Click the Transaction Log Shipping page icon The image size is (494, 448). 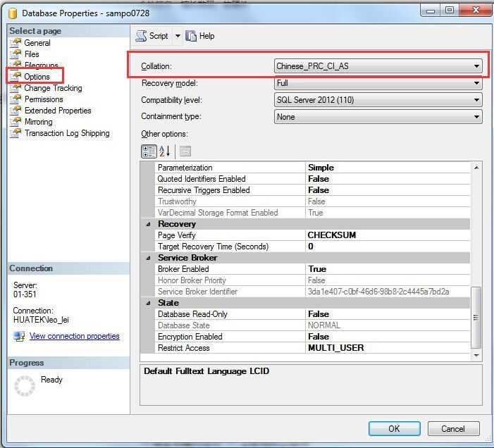[x=16, y=133]
